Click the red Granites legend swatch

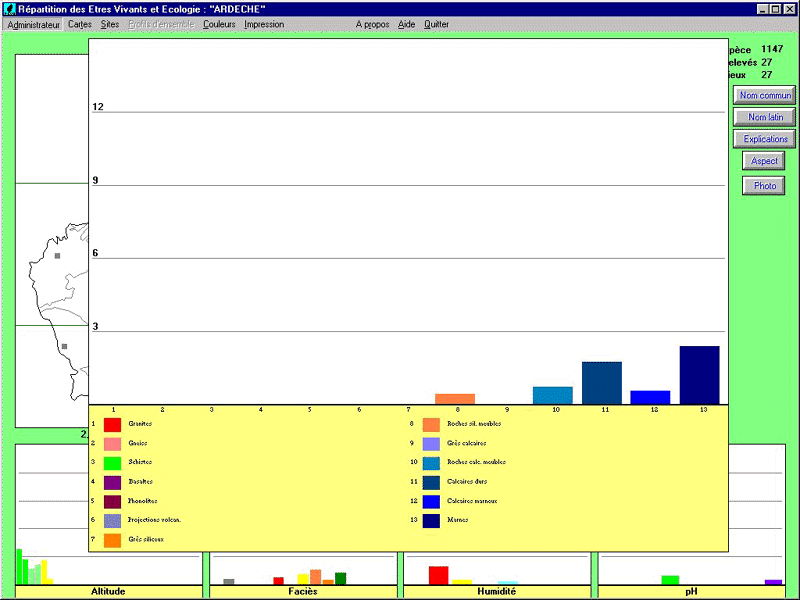112,424
